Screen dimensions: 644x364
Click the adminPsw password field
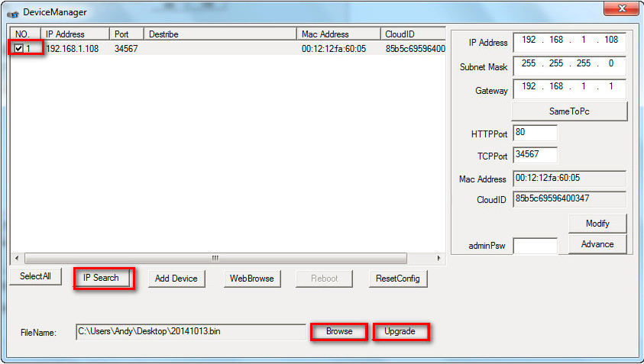(x=535, y=246)
